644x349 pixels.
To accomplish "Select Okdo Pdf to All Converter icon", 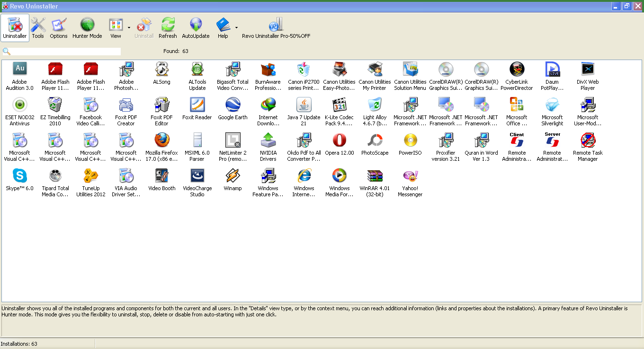I will [304, 140].
